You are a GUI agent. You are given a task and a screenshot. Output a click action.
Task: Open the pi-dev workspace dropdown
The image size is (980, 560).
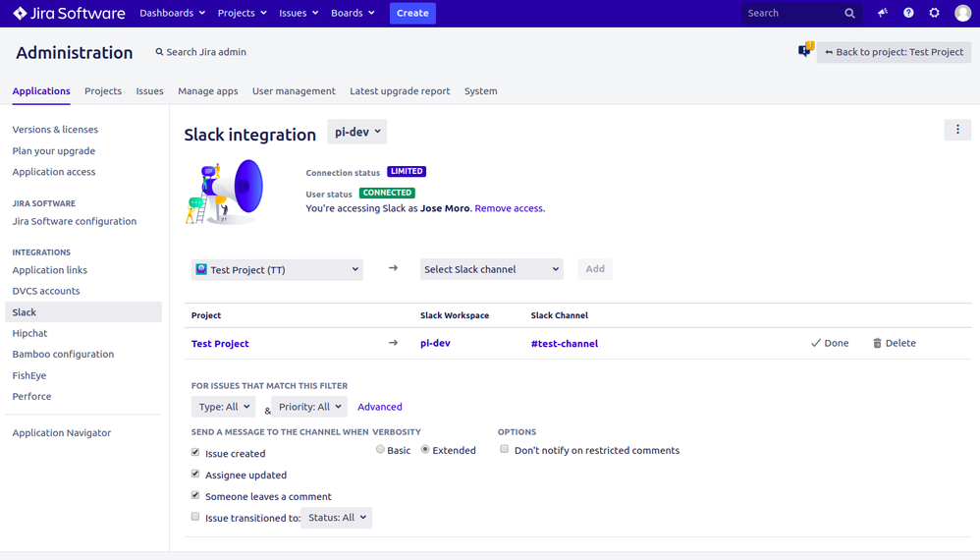point(356,132)
